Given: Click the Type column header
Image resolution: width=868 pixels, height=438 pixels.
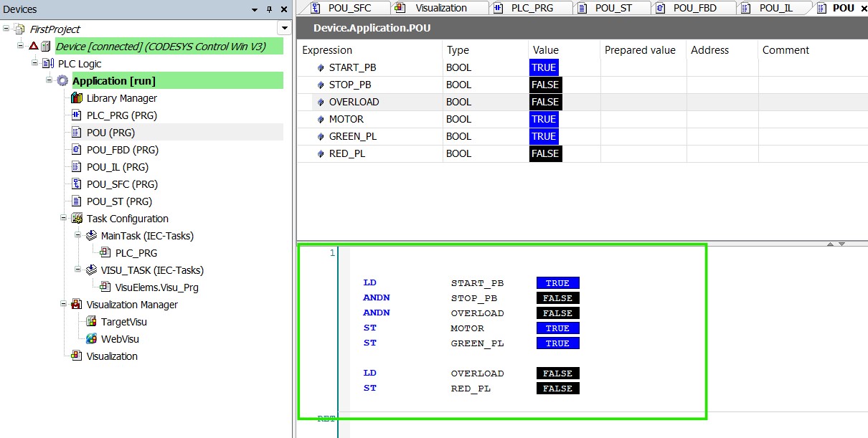Looking at the screenshot, I should [x=486, y=50].
